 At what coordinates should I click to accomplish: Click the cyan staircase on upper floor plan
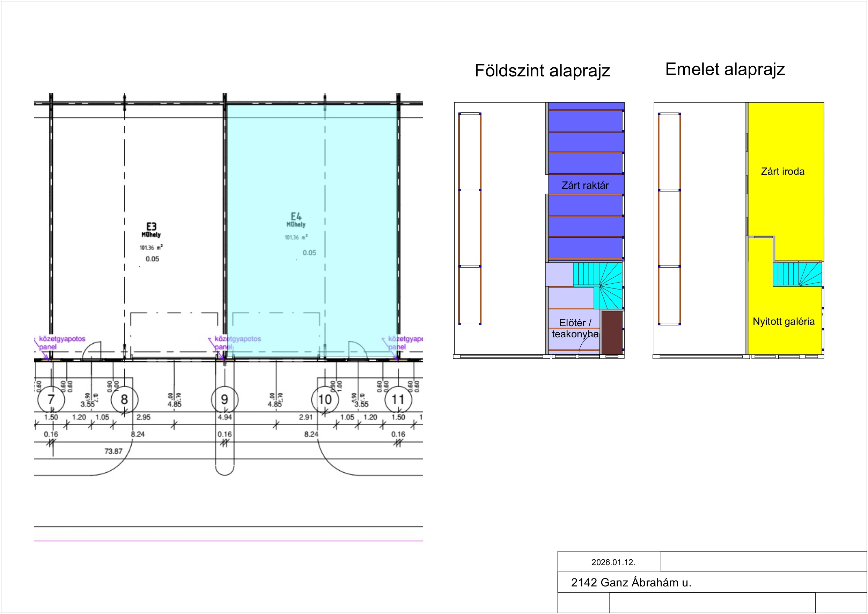[x=797, y=274]
